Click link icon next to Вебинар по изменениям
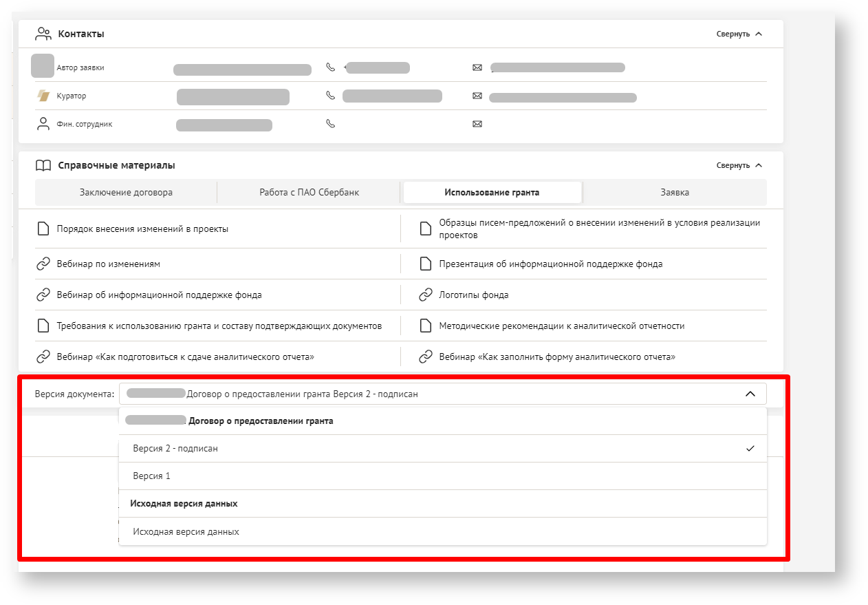This screenshot has width=868, height=605. coord(43,264)
